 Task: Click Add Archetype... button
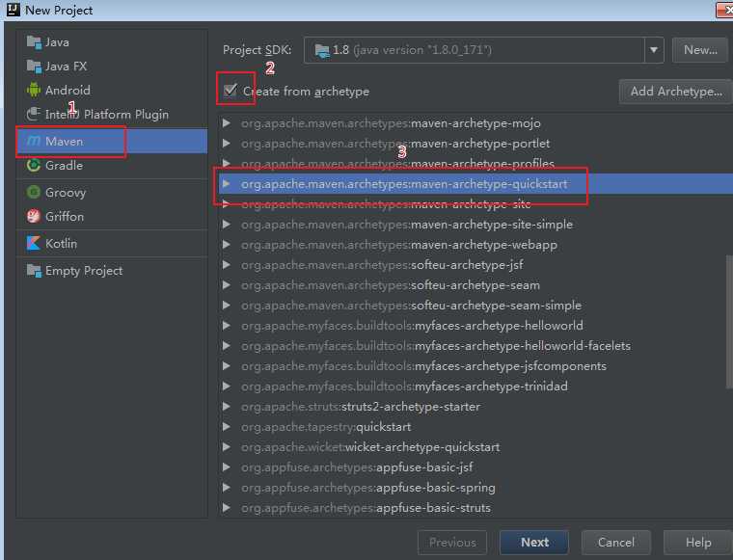pos(676,91)
